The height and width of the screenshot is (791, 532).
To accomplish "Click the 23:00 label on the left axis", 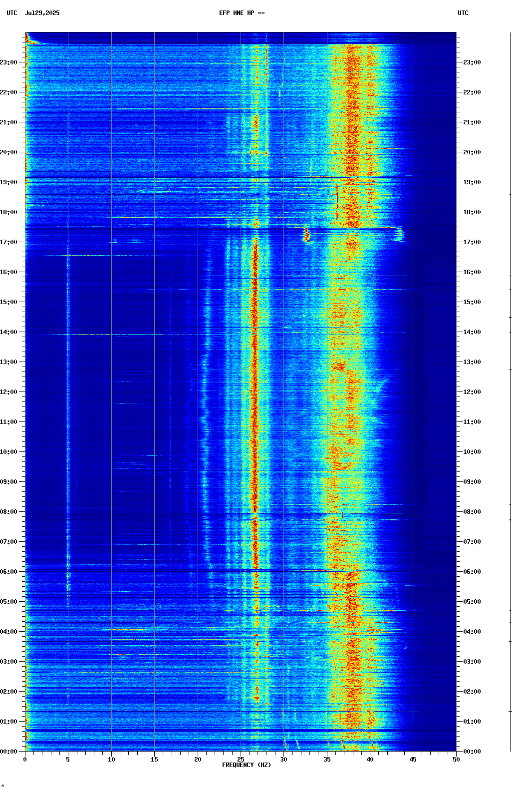I will 8,62.
